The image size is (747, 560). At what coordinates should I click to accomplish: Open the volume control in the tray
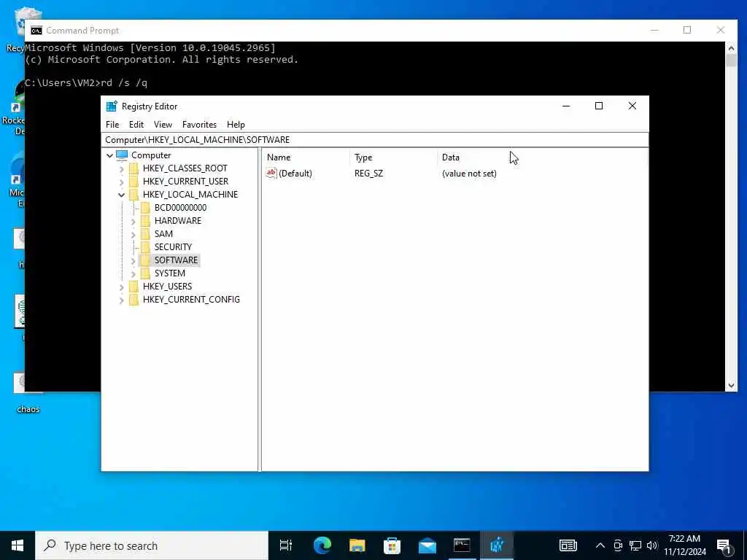(652, 545)
